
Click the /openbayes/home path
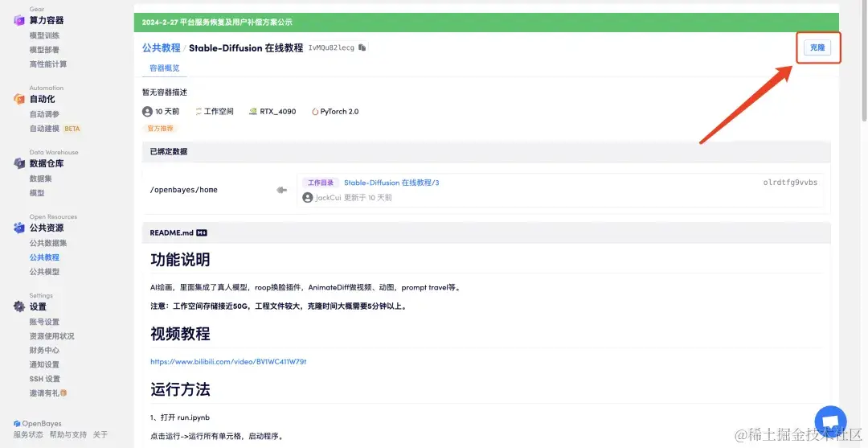pyautogui.click(x=184, y=190)
